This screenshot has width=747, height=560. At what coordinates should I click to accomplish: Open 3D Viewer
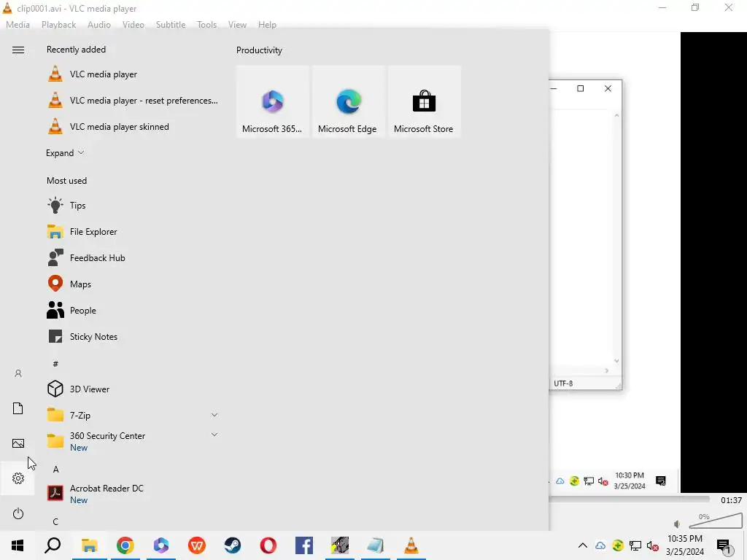pos(133,389)
